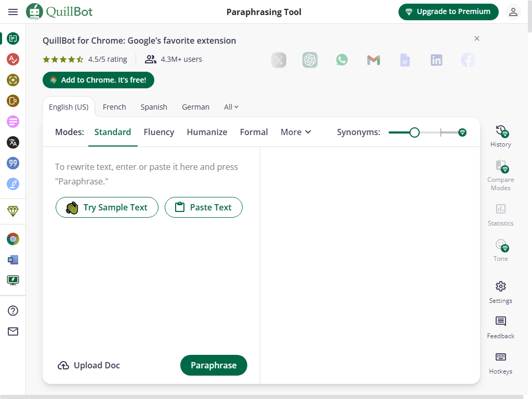
Task: Close the Chrome extension banner
Action: 477,38
